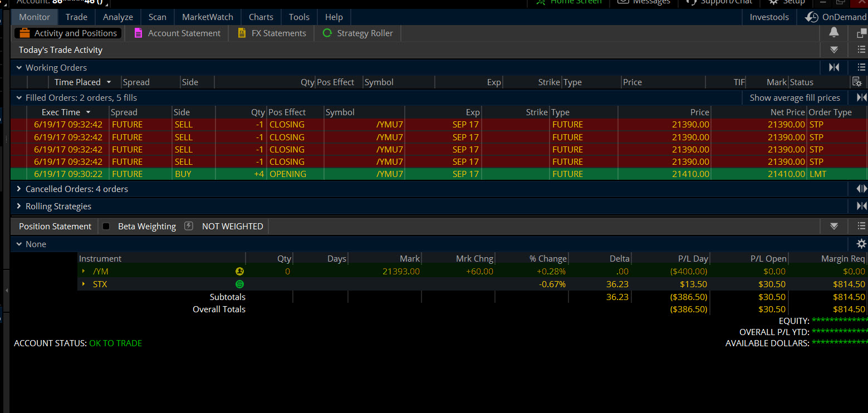Click double-chevron icon in Position Statement bar
The height and width of the screenshot is (413, 868).
(834, 226)
